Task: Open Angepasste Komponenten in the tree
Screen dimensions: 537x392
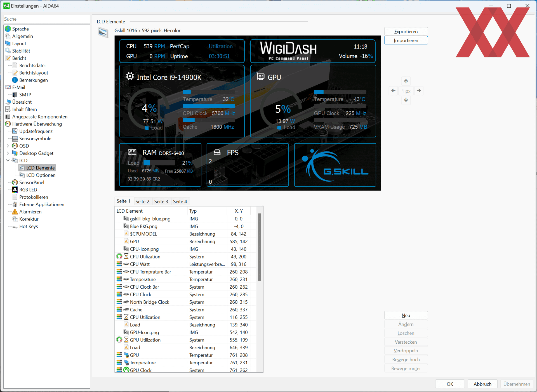Action: pos(40,117)
